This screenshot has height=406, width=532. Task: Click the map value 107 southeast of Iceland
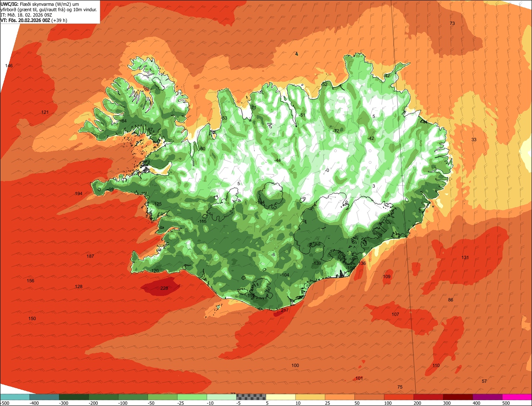[395, 314]
